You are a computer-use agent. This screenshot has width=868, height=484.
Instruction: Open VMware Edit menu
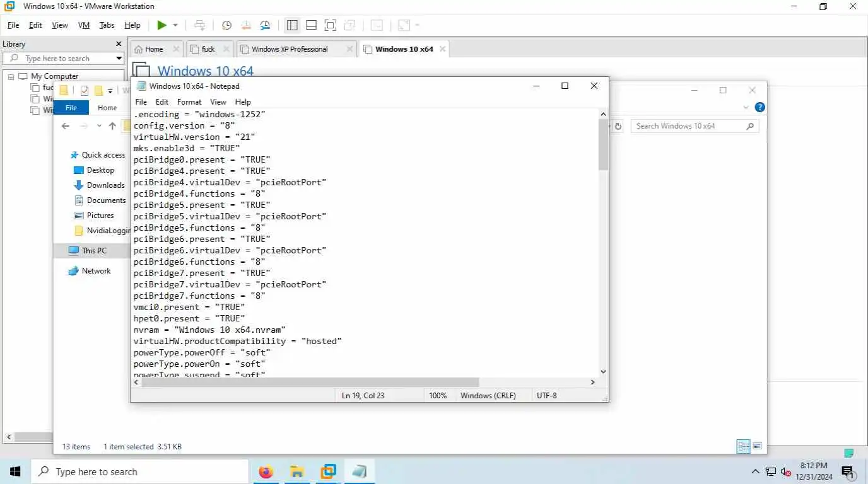35,25
